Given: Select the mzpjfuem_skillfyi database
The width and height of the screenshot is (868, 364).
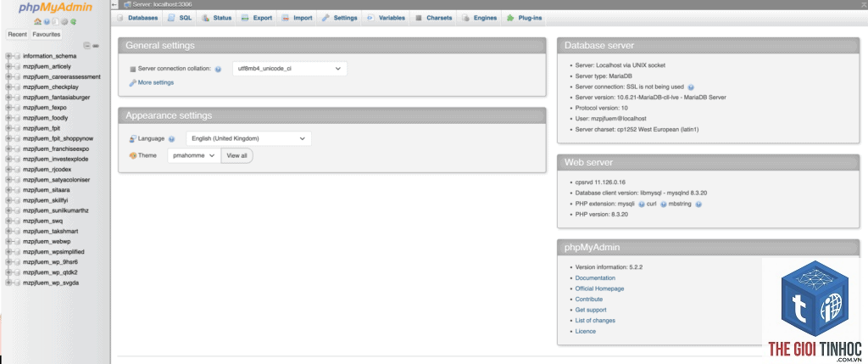Looking at the screenshot, I should pyautogui.click(x=46, y=200).
